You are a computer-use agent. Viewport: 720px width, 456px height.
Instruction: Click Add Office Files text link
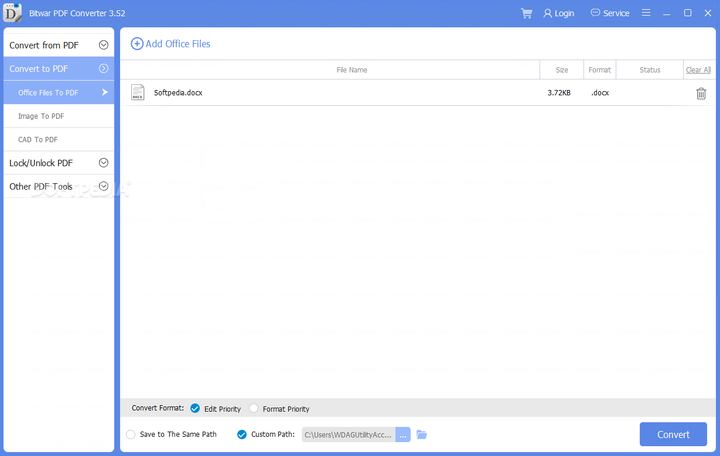click(x=178, y=44)
